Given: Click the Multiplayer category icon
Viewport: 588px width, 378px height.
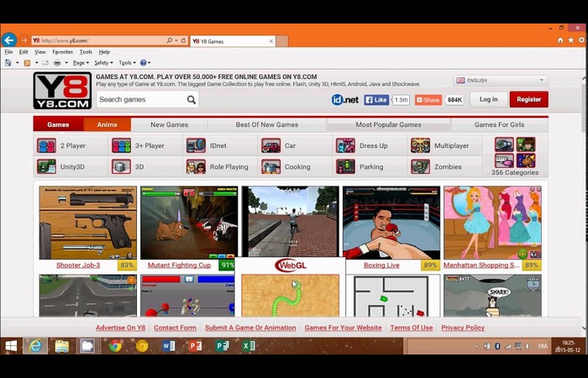Looking at the screenshot, I should point(420,145).
